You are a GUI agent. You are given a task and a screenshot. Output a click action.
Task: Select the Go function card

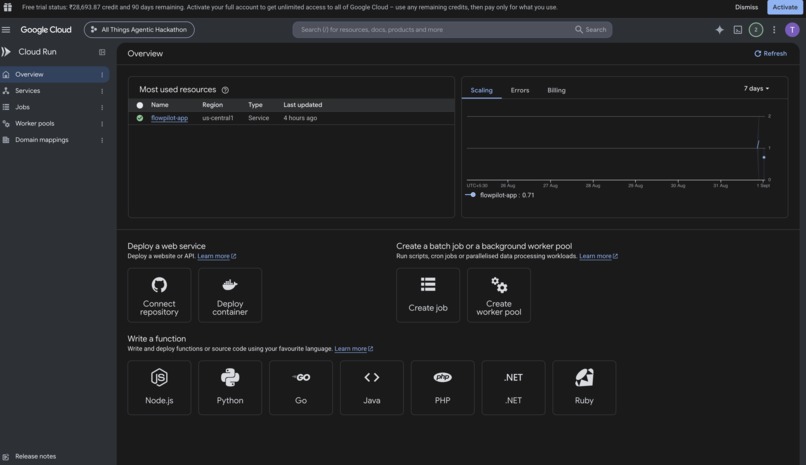(301, 387)
